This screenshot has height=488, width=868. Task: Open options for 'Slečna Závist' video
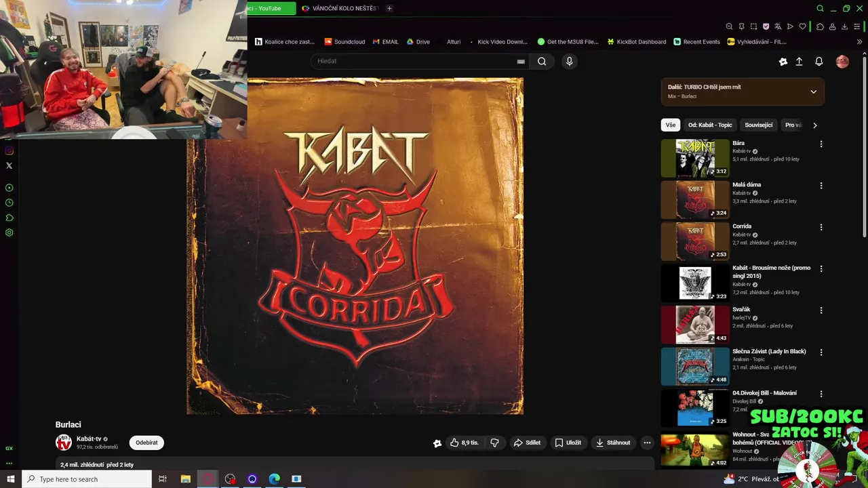[x=821, y=352]
